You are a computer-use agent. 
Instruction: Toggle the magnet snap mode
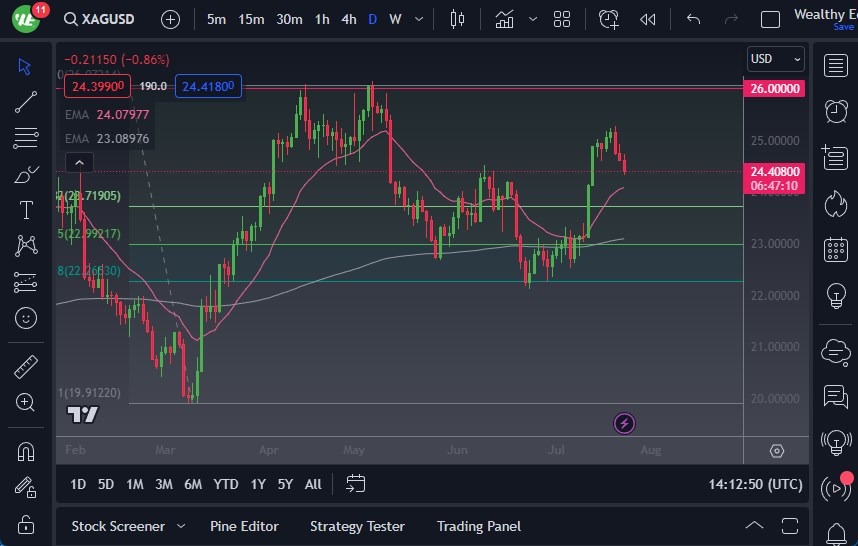coord(26,451)
